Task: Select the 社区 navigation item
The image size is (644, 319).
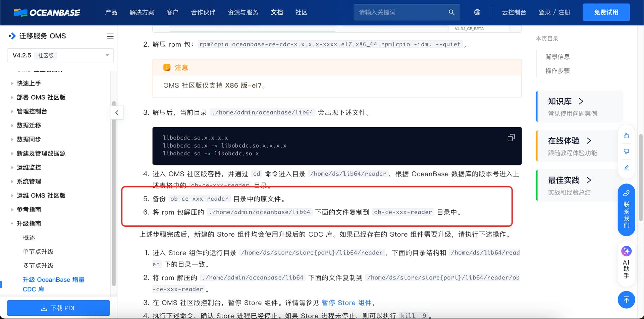Action: [301, 12]
